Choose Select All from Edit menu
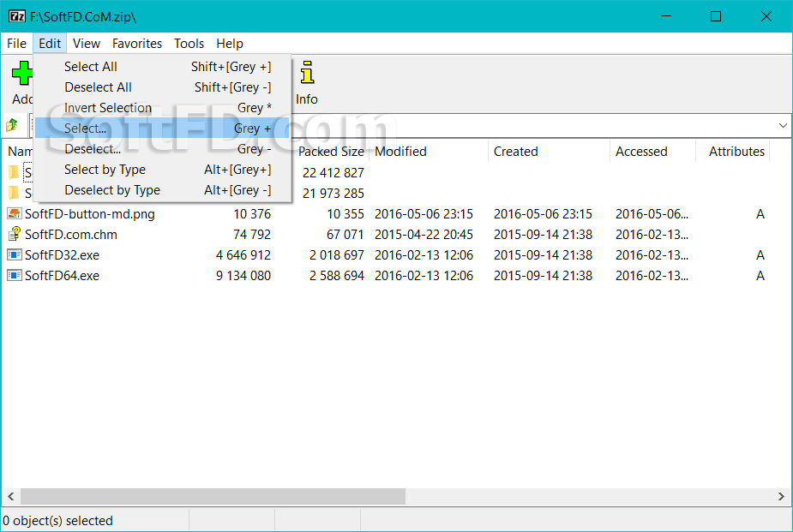Viewport: 793px width, 532px height. tap(162, 67)
